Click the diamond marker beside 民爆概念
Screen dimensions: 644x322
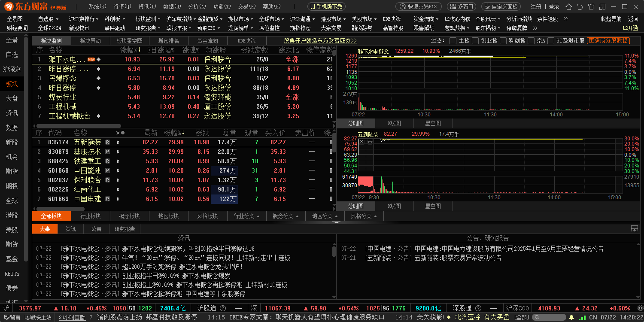(98, 78)
